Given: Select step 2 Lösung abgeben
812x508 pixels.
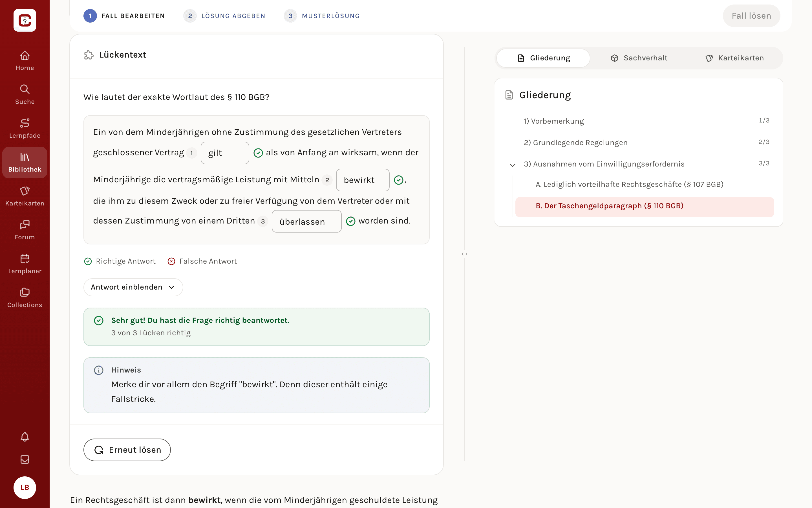Looking at the screenshot, I should (x=224, y=16).
